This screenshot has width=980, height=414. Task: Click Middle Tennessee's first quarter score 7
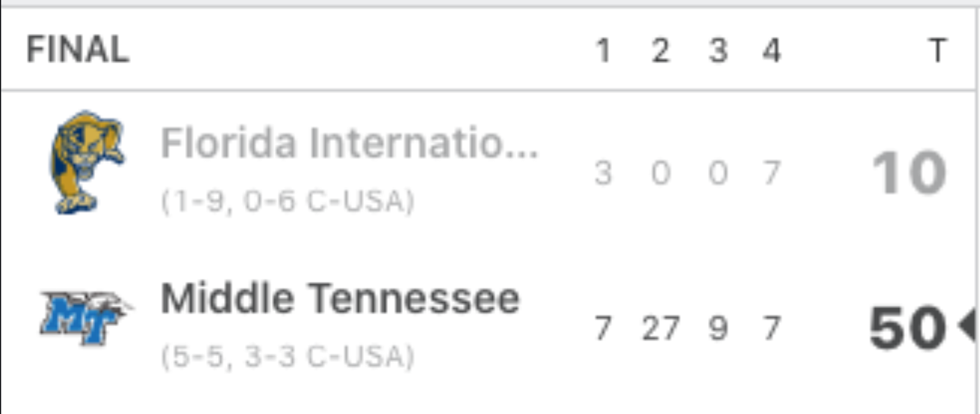coord(603,329)
